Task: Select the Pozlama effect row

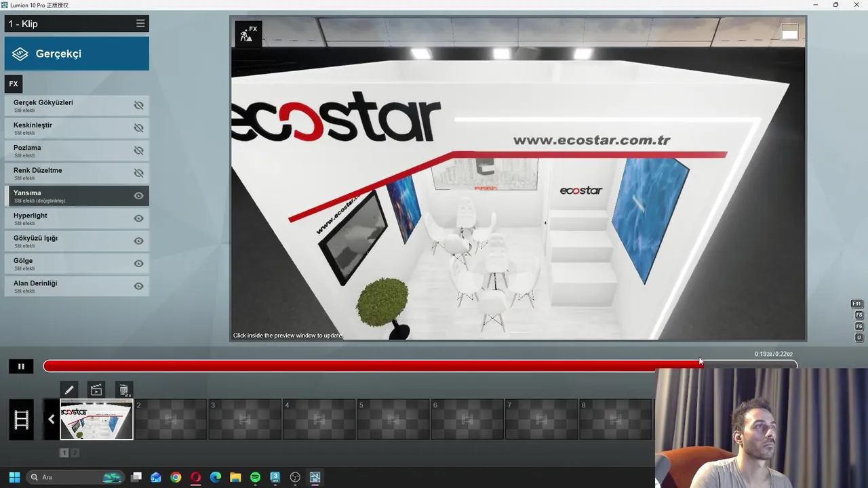Action: coord(77,150)
